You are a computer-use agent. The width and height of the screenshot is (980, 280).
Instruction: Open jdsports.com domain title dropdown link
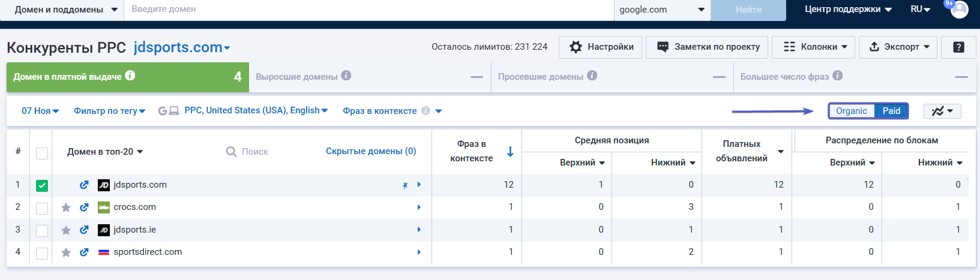(182, 47)
